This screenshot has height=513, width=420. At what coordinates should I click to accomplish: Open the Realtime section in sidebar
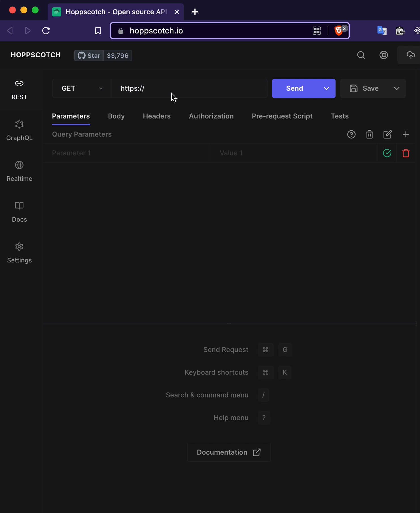click(19, 172)
